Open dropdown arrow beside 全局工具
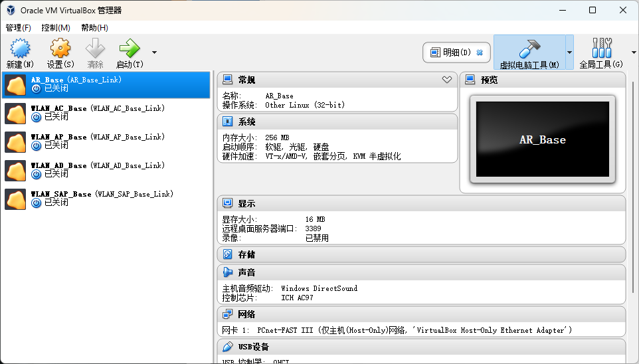 point(634,52)
